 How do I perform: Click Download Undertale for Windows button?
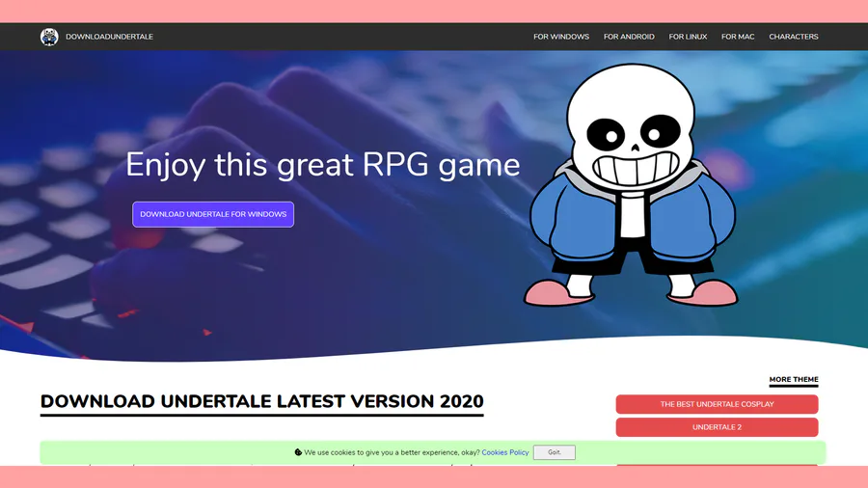point(213,214)
